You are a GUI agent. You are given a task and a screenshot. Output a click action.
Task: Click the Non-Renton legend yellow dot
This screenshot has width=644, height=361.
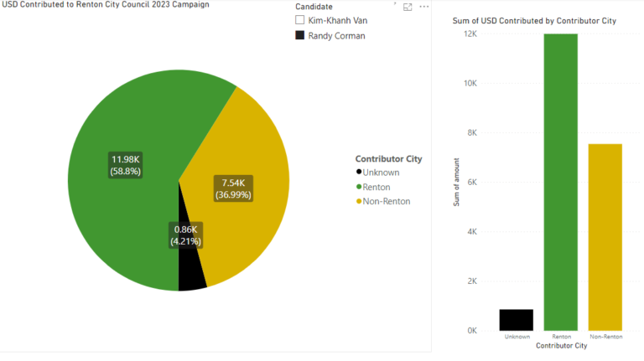coord(359,201)
